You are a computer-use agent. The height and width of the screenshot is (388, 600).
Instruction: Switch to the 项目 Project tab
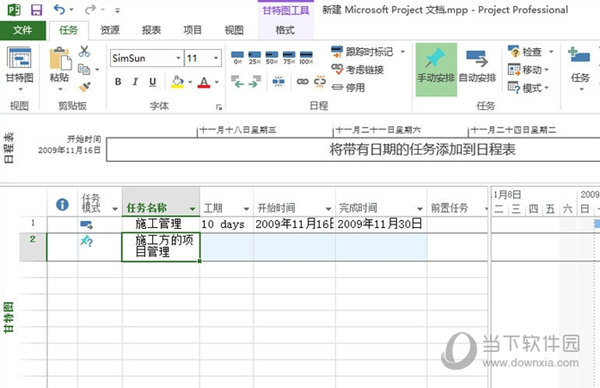(192, 30)
